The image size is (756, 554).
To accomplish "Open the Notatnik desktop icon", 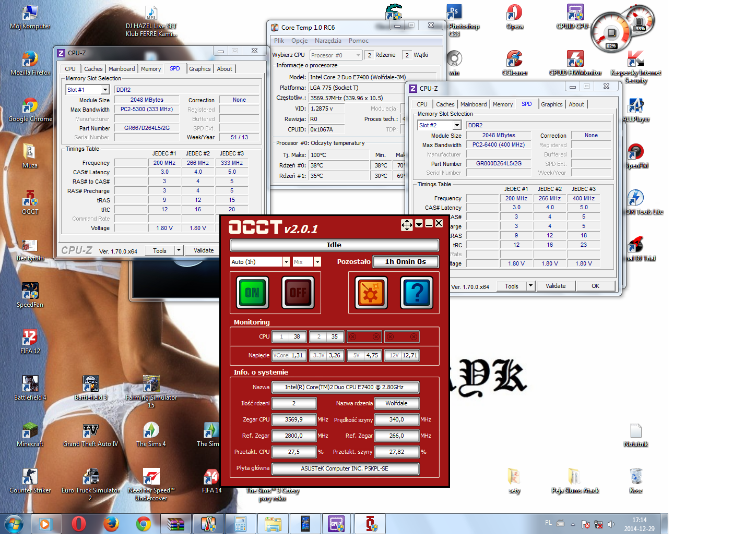I will pos(636,435).
